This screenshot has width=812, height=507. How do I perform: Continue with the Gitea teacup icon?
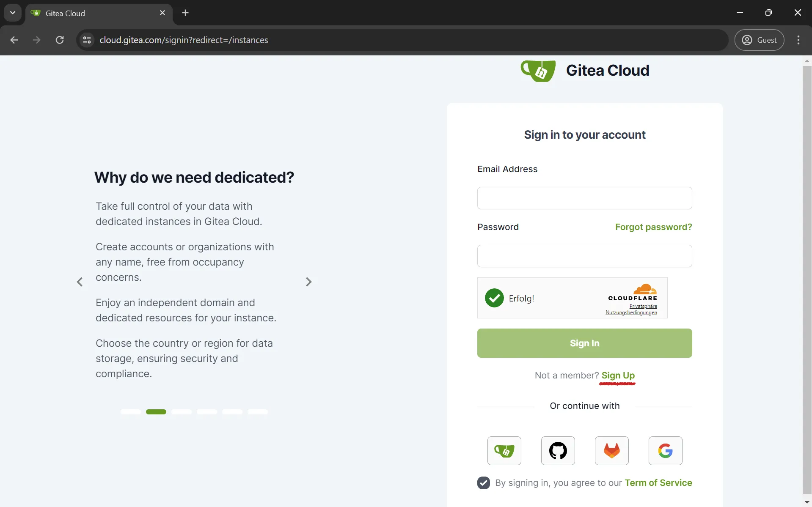coord(504,450)
